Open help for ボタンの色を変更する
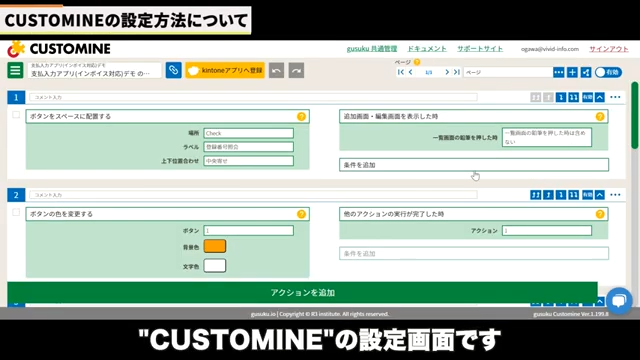Screen dimensions: 640x360 click(301, 214)
